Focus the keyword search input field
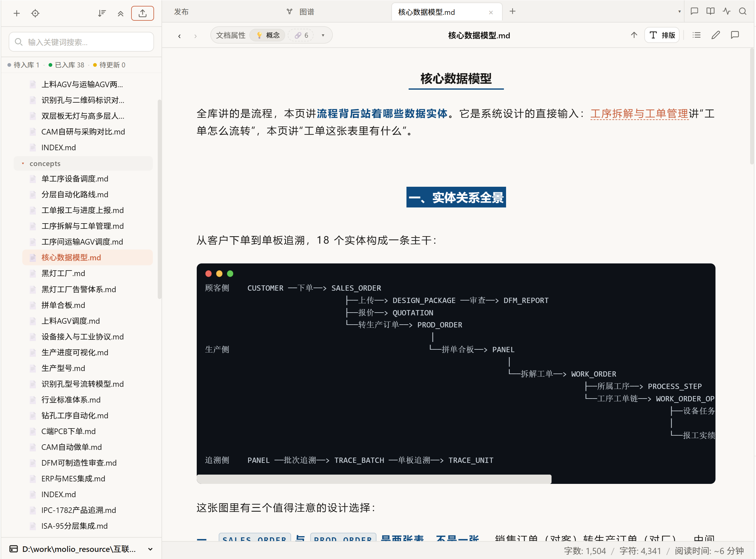The image size is (756, 559). 81,42
